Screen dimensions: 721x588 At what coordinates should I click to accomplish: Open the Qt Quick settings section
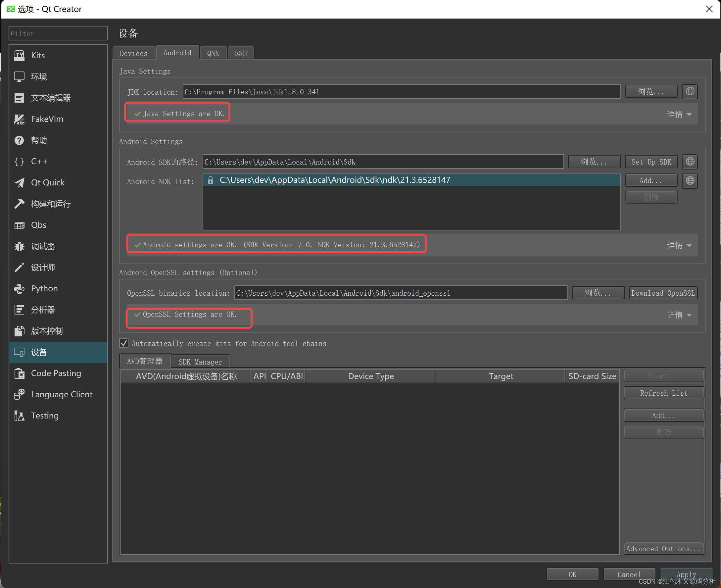(47, 182)
